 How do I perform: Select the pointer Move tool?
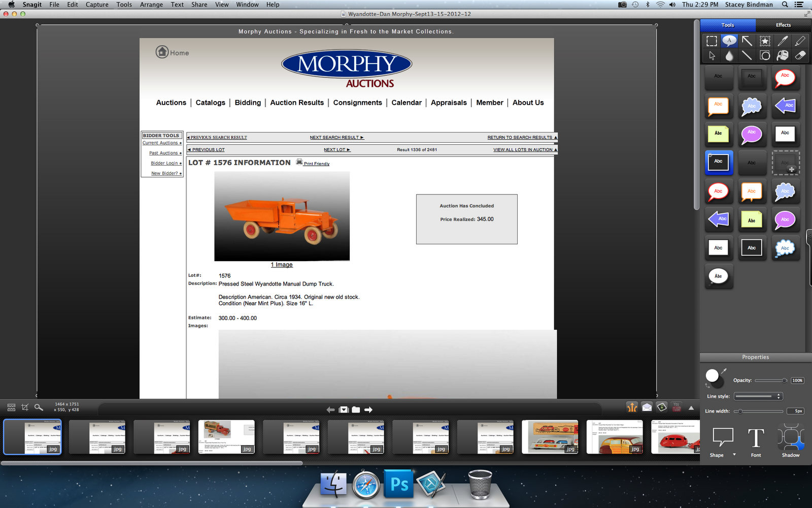pyautogui.click(x=712, y=56)
